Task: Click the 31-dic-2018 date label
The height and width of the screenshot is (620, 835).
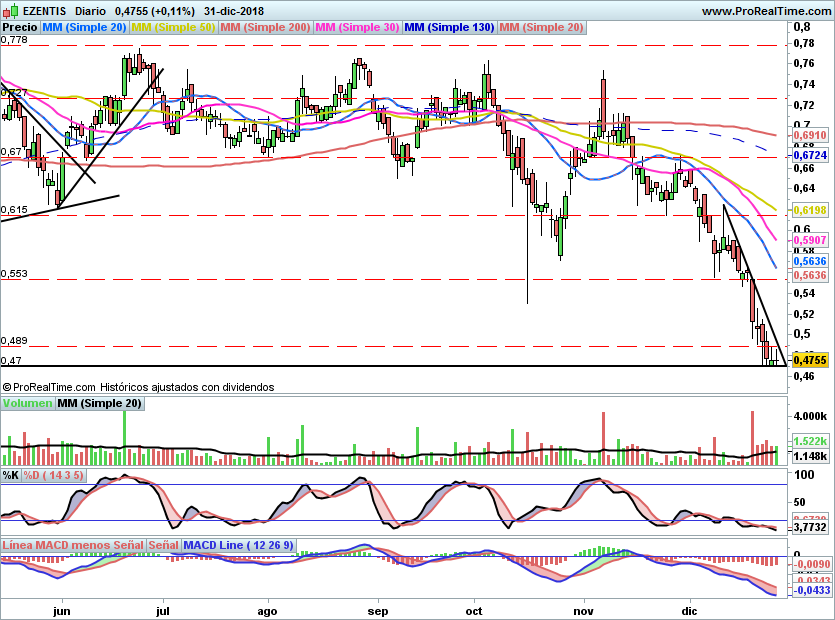Action: (234, 11)
